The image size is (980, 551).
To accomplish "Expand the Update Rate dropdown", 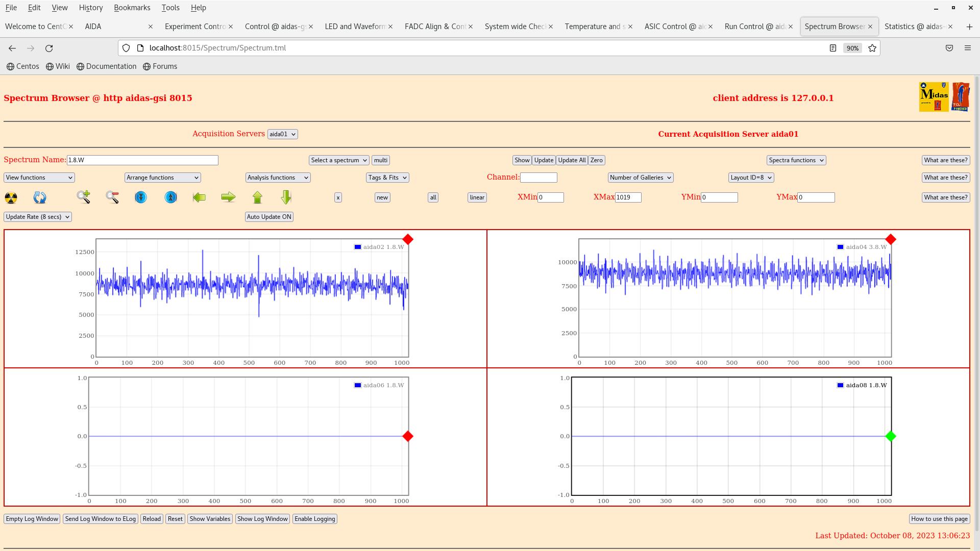I will [38, 217].
